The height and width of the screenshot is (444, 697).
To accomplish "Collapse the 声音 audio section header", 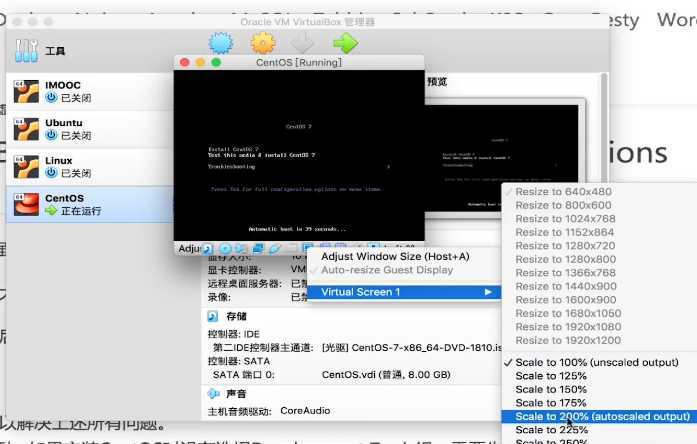I will pyautogui.click(x=236, y=394).
